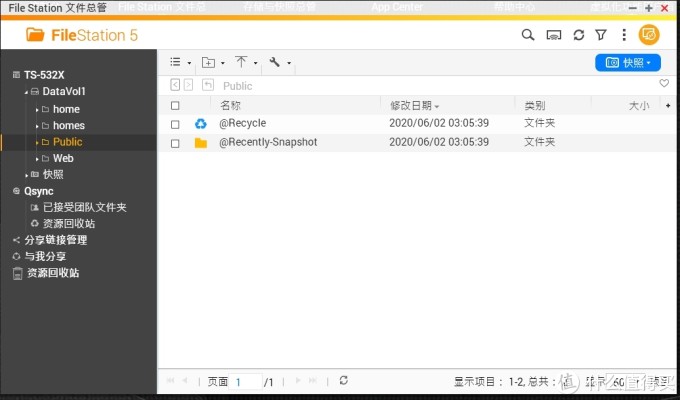This screenshot has height=400, width=680.
Task: Open the smart file filter funnel icon
Action: [x=601, y=35]
